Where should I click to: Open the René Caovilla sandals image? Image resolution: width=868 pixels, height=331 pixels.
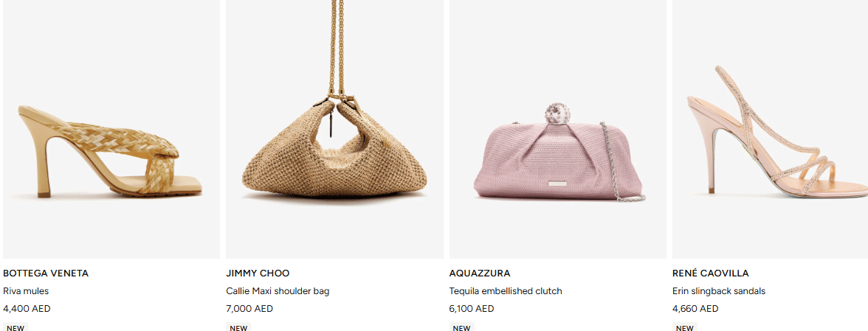pos(770,129)
